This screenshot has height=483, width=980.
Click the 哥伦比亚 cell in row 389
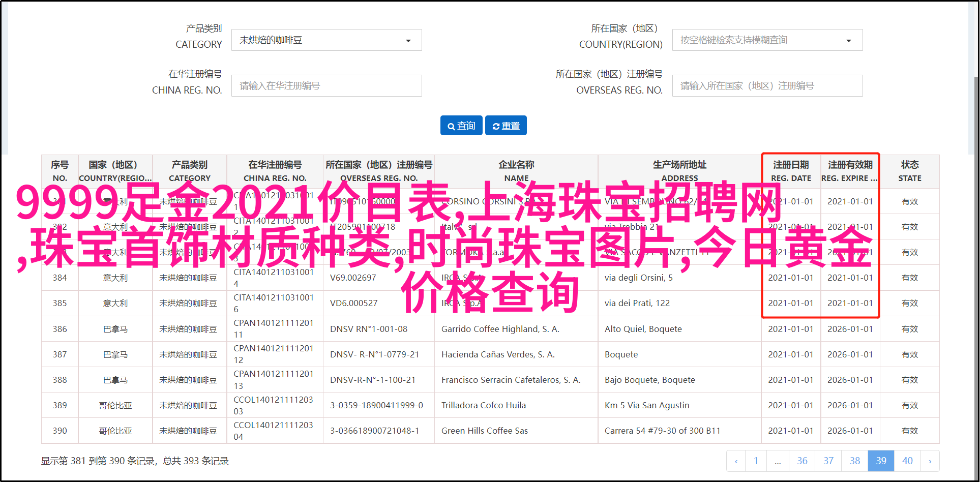[x=115, y=405]
